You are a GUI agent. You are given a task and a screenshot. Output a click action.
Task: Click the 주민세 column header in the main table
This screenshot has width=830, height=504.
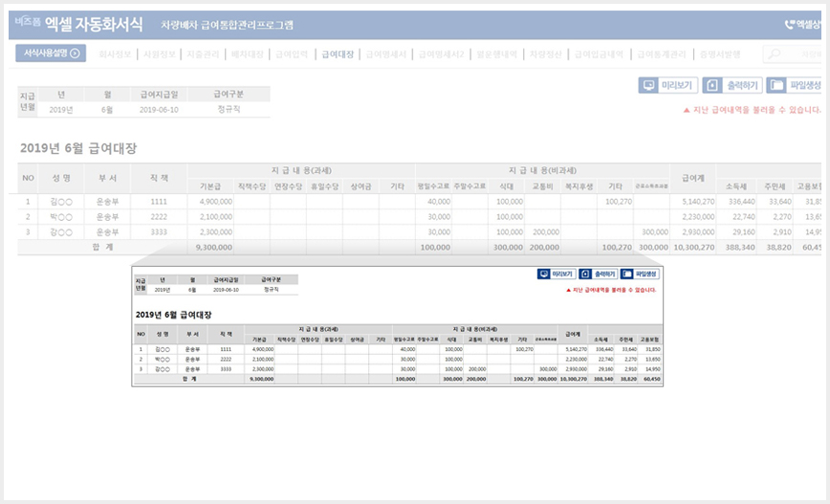775,186
